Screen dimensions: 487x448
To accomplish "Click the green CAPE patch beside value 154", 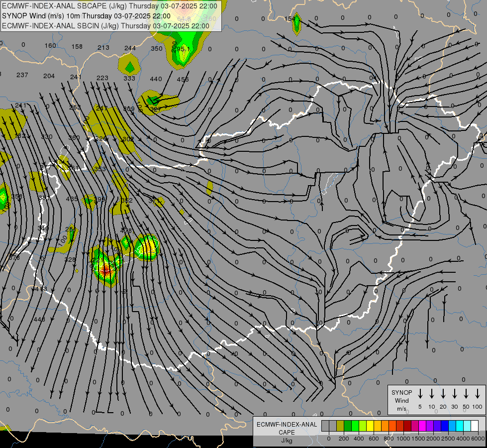I will tap(297, 23).
